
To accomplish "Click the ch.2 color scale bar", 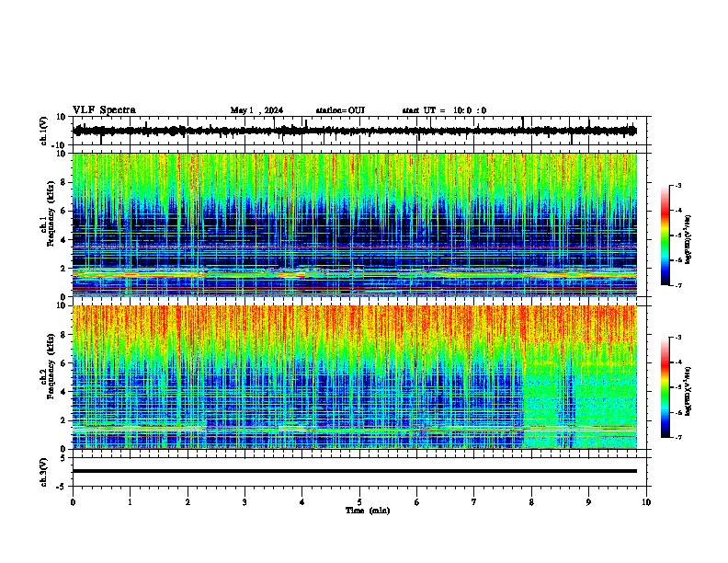I will pos(665,387).
